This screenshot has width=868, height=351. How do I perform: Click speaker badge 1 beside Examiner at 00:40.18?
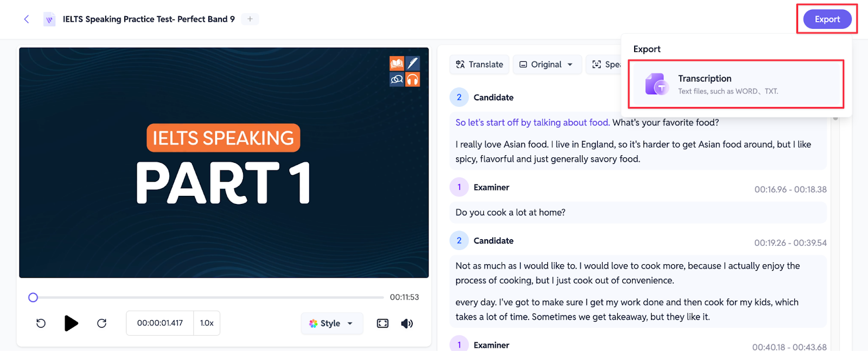(x=459, y=344)
